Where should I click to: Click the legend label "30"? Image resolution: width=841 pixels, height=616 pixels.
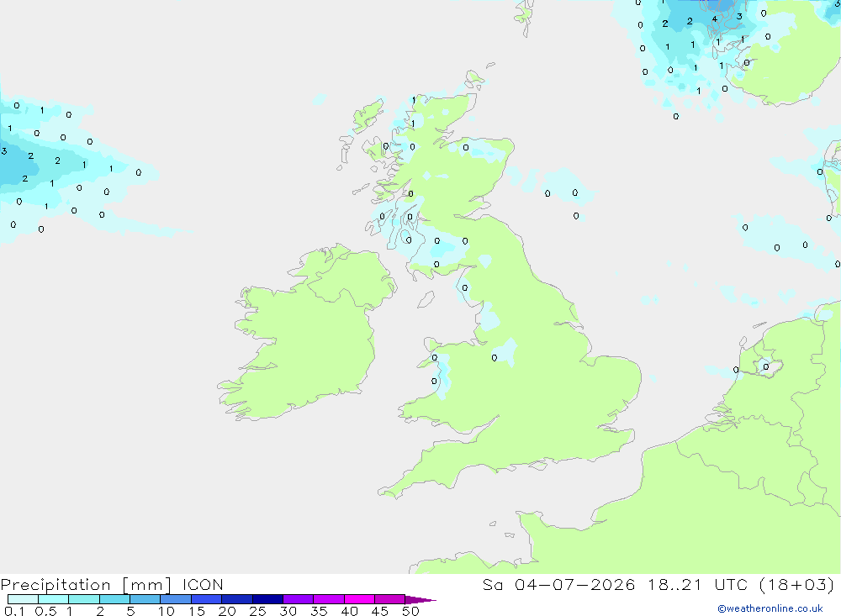click(x=288, y=611)
